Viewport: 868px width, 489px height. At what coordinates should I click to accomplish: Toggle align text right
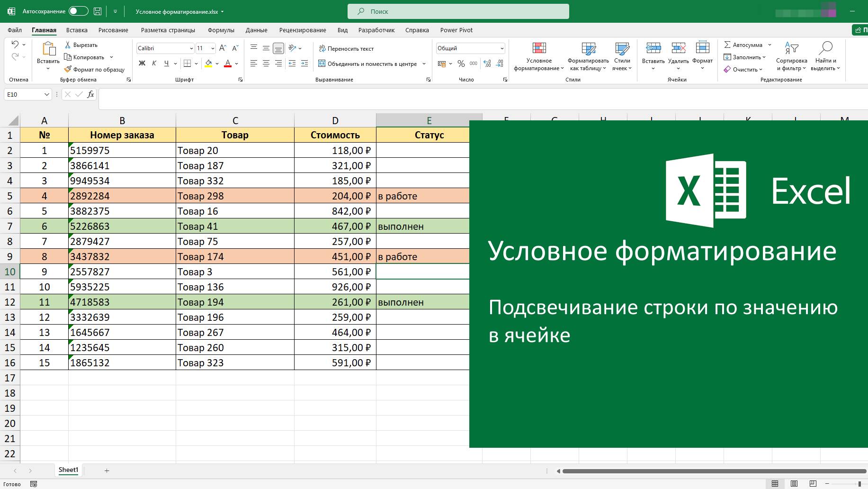pos(278,63)
